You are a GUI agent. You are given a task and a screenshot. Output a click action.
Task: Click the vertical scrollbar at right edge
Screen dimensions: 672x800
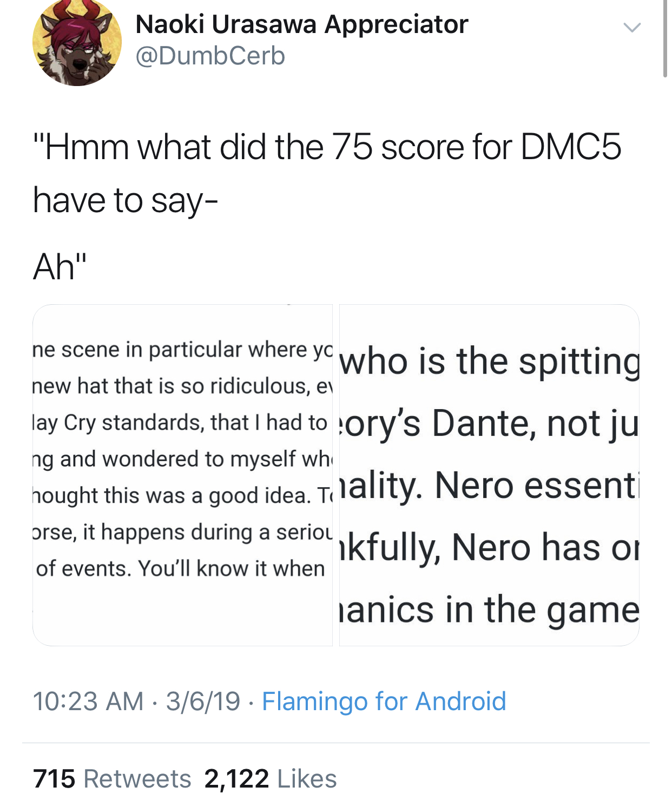(x=665, y=39)
